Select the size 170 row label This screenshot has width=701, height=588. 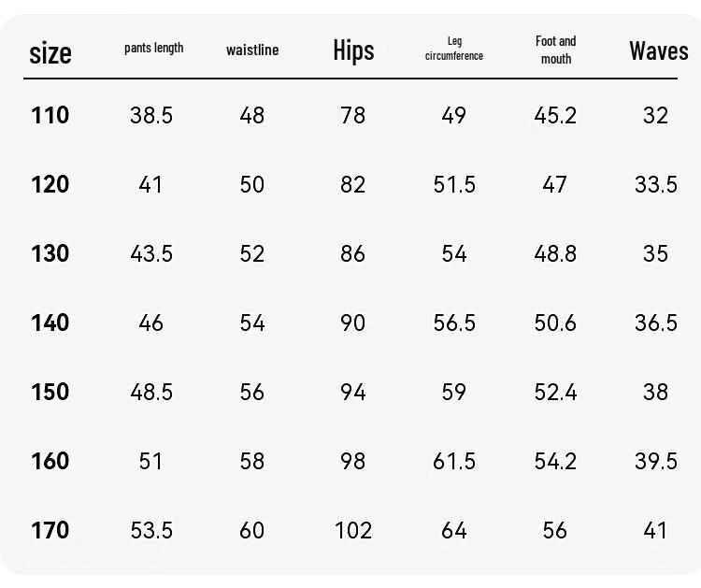(50, 530)
